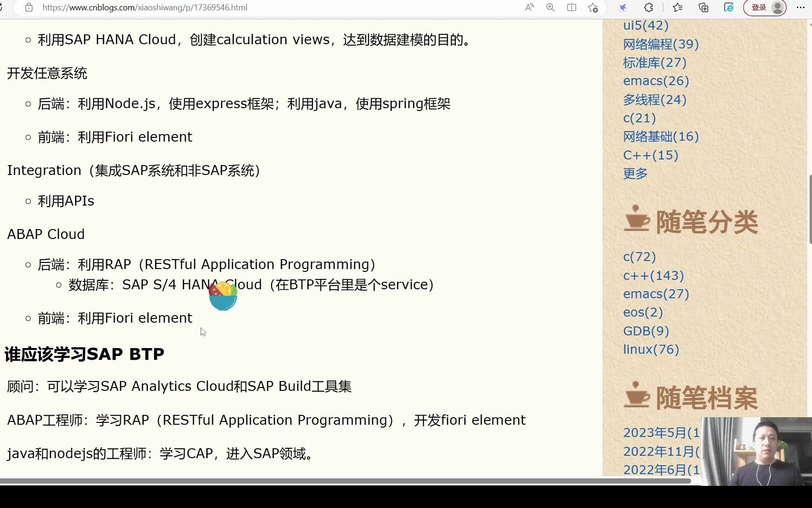Open the 2023年5月 archive
Image resolution: width=812 pixels, height=508 pixels.
pyautogui.click(x=658, y=432)
